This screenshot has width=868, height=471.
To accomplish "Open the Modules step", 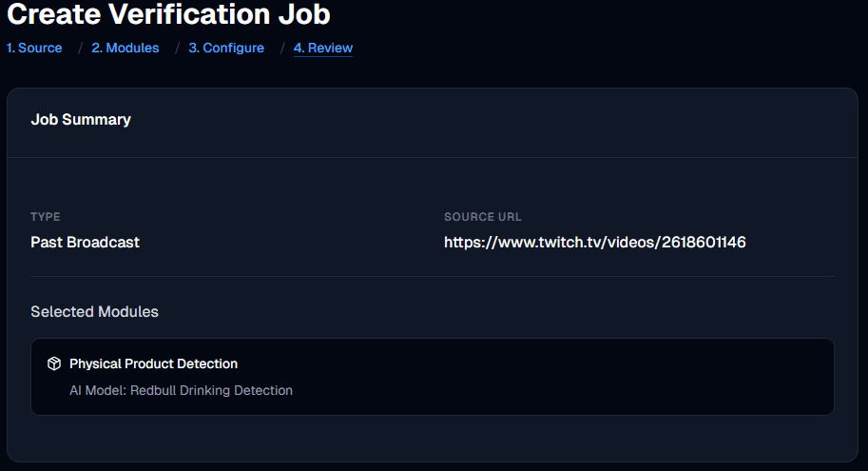I will pyautogui.click(x=125, y=48).
